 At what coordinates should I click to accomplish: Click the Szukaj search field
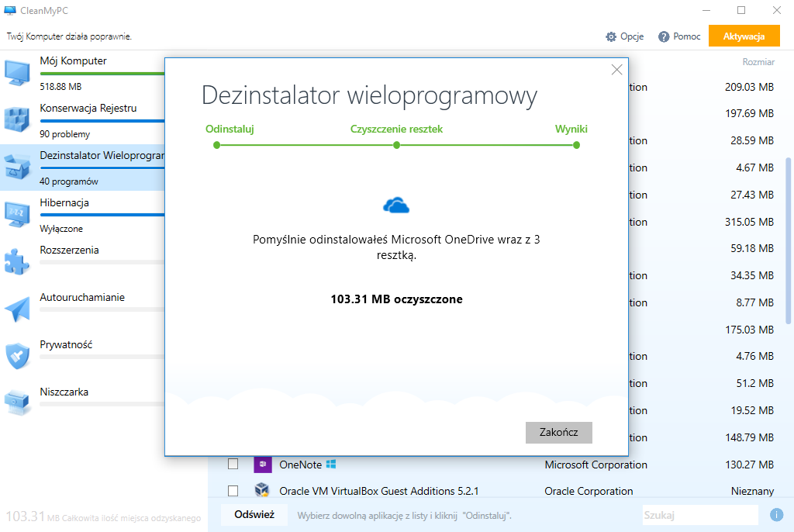coord(700,515)
